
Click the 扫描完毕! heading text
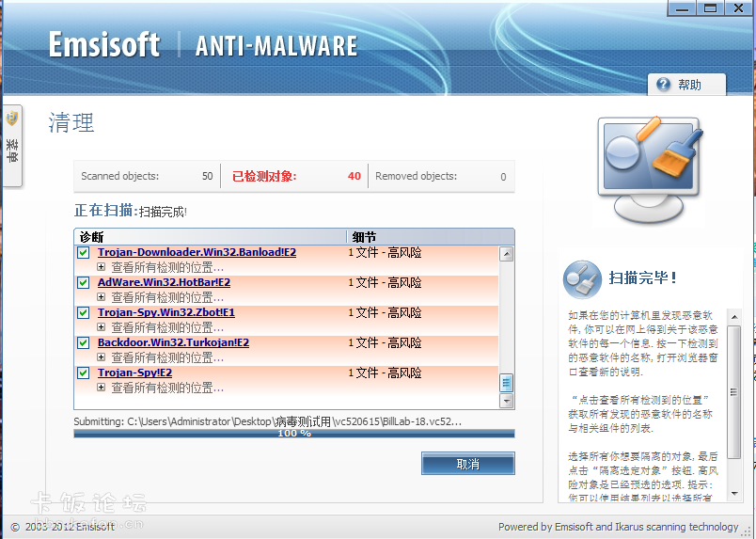(643, 277)
